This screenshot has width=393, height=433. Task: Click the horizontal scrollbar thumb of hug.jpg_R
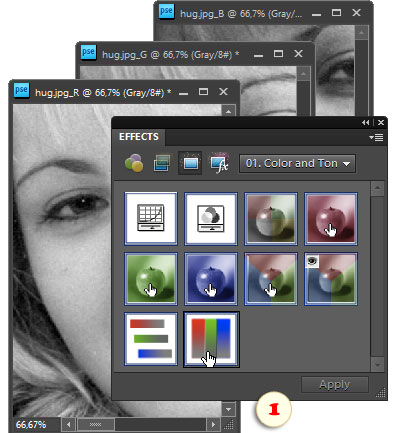tap(96, 425)
